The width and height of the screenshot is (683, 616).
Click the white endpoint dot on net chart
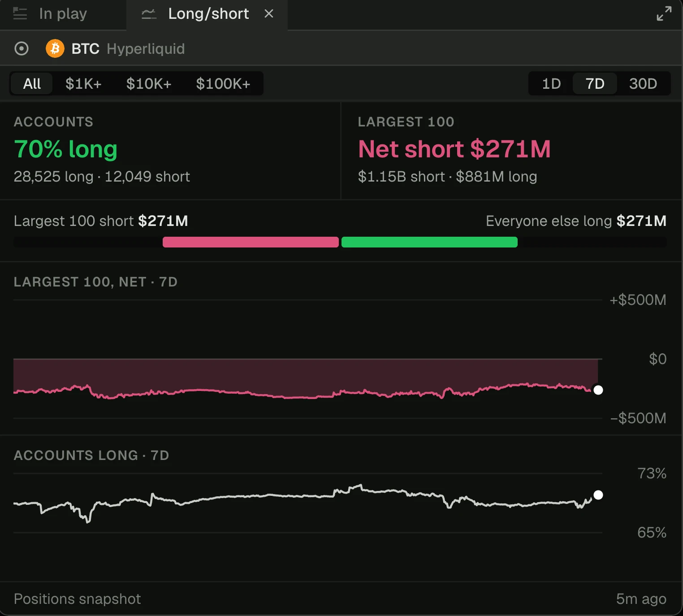(598, 390)
